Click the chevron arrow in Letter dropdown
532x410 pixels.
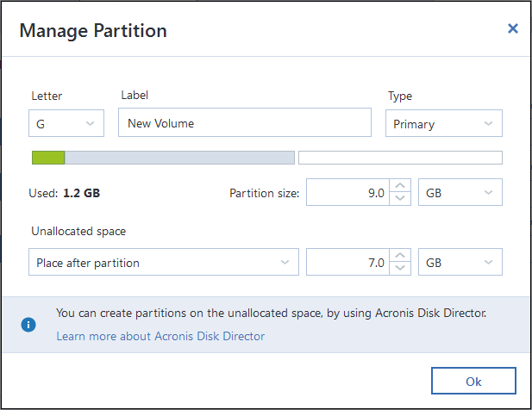(90, 123)
